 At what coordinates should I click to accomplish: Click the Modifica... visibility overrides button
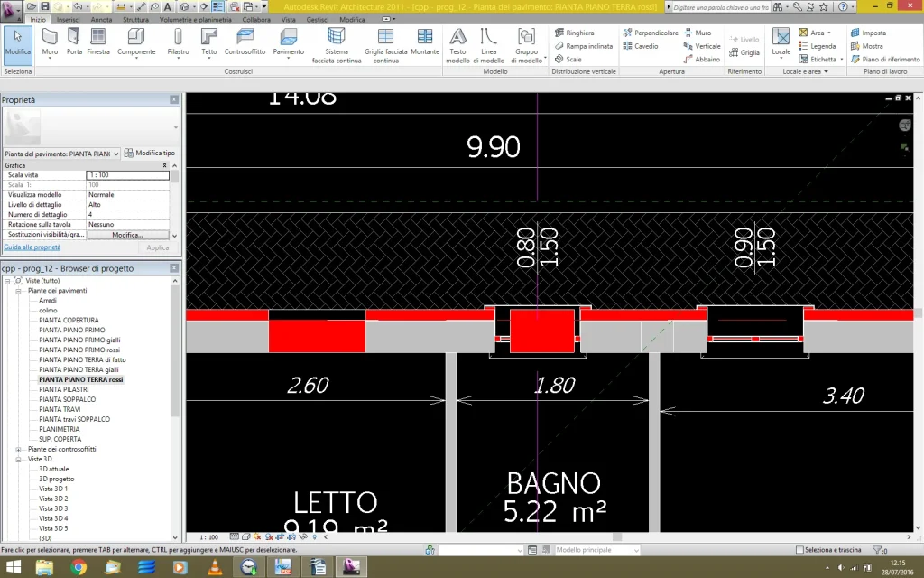(127, 235)
